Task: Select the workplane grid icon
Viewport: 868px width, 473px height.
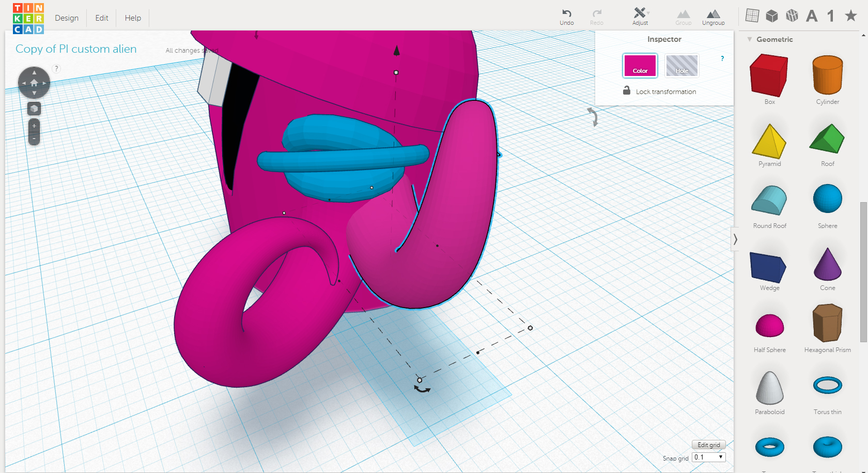Action: [x=752, y=16]
